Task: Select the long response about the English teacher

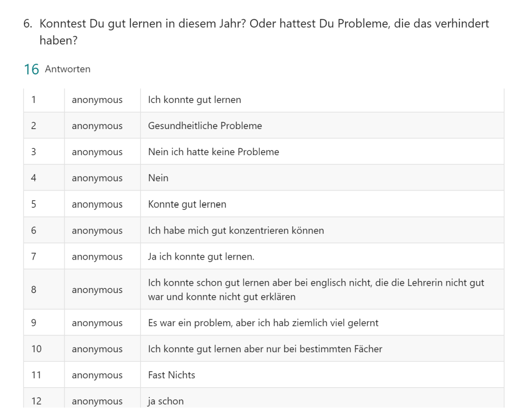Action: [x=316, y=289]
